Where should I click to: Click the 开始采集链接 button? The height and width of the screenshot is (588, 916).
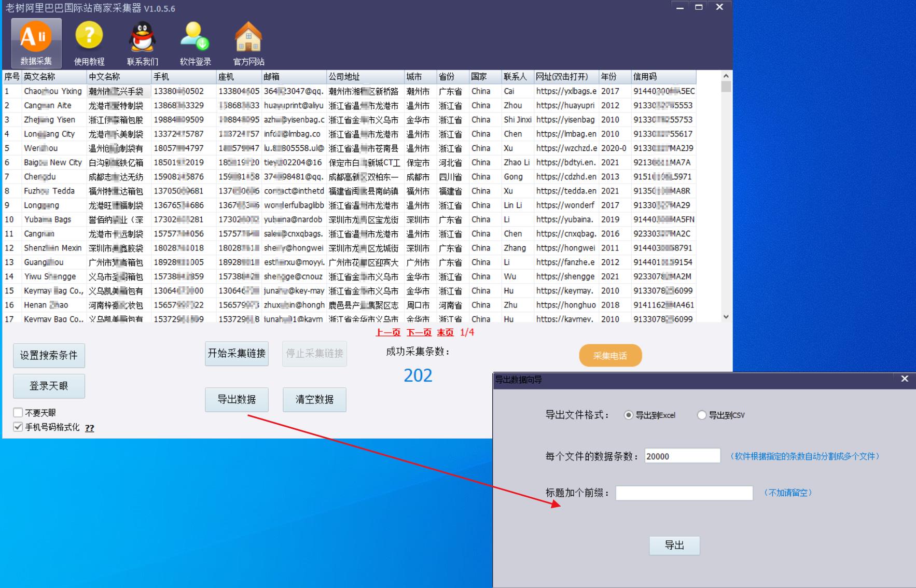[237, 354]
